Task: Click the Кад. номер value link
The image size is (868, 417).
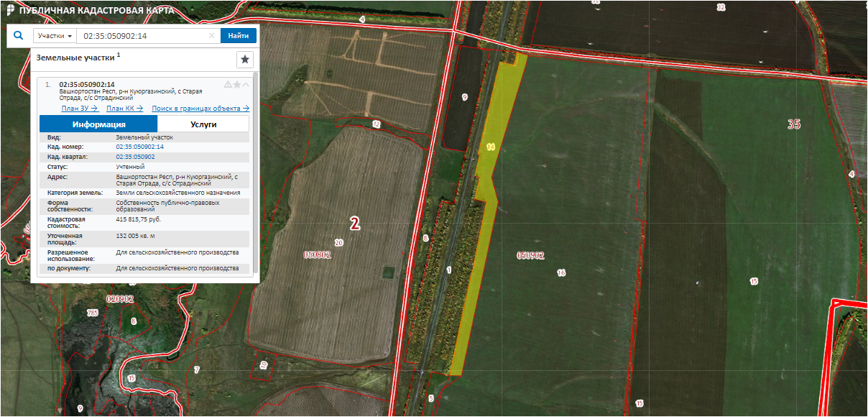Action: [139, 147]
